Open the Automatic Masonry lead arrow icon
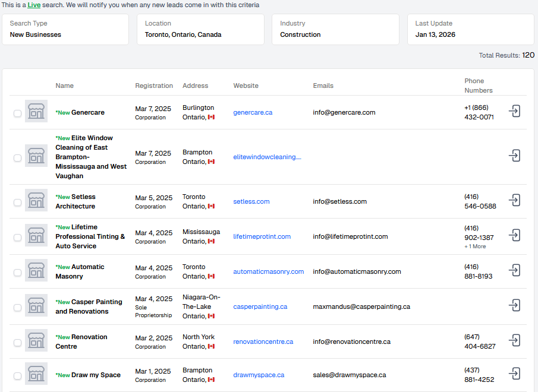 point(515,270)
